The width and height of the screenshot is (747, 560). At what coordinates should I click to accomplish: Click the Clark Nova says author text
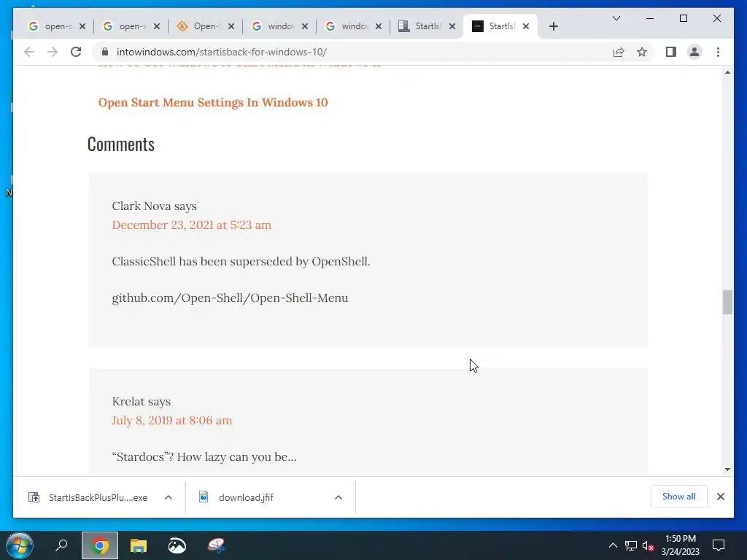155,206
